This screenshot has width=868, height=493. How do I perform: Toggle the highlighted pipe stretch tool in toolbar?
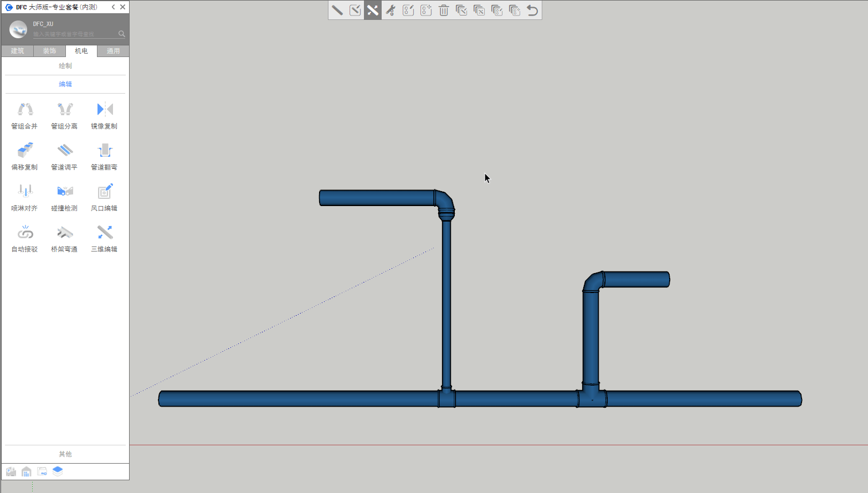(373, 11)
